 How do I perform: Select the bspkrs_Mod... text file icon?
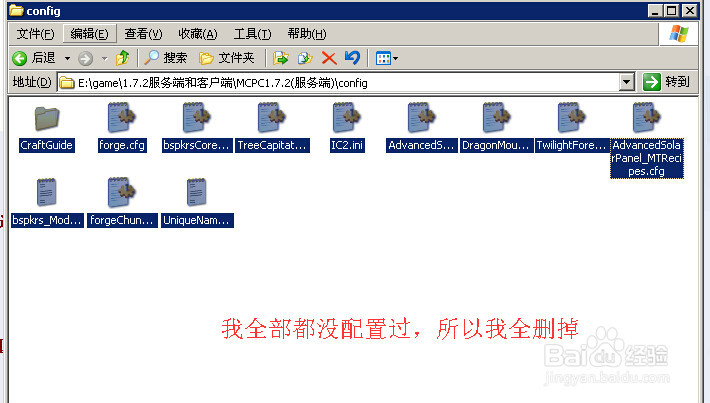[47, 192]
